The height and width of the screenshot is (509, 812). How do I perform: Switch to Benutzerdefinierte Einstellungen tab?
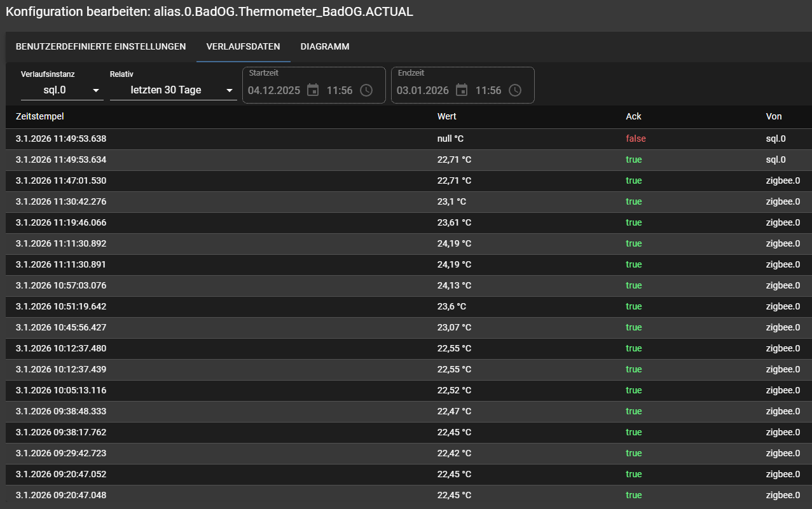click(x=100, y=46)
